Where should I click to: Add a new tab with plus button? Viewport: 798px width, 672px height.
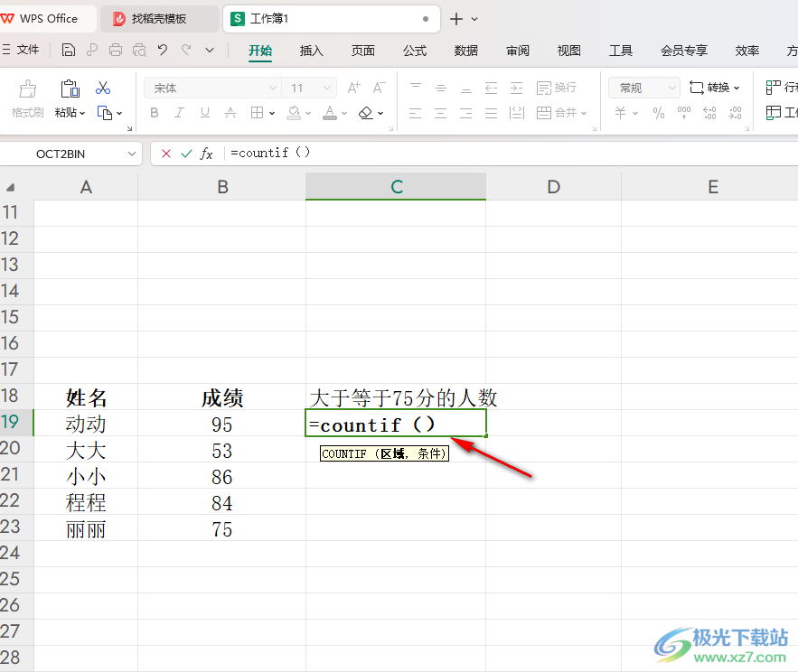click(456, 19)
